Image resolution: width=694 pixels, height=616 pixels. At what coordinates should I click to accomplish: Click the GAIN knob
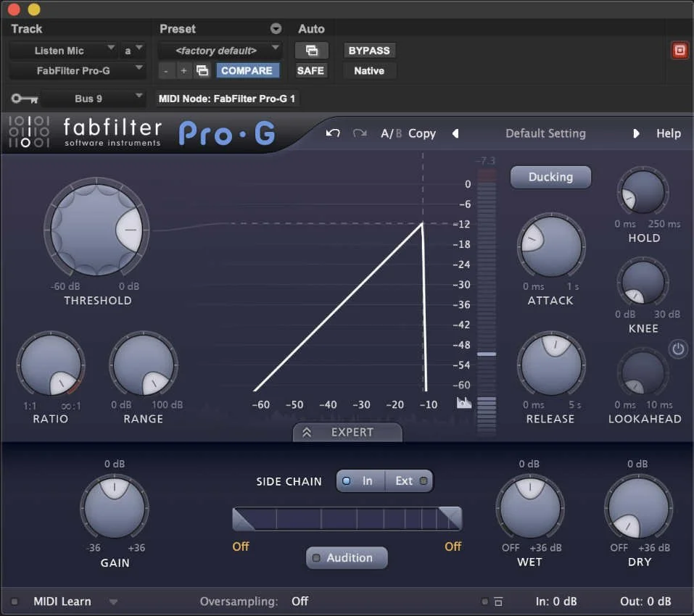pyautogui.click(x=114, y=508)
